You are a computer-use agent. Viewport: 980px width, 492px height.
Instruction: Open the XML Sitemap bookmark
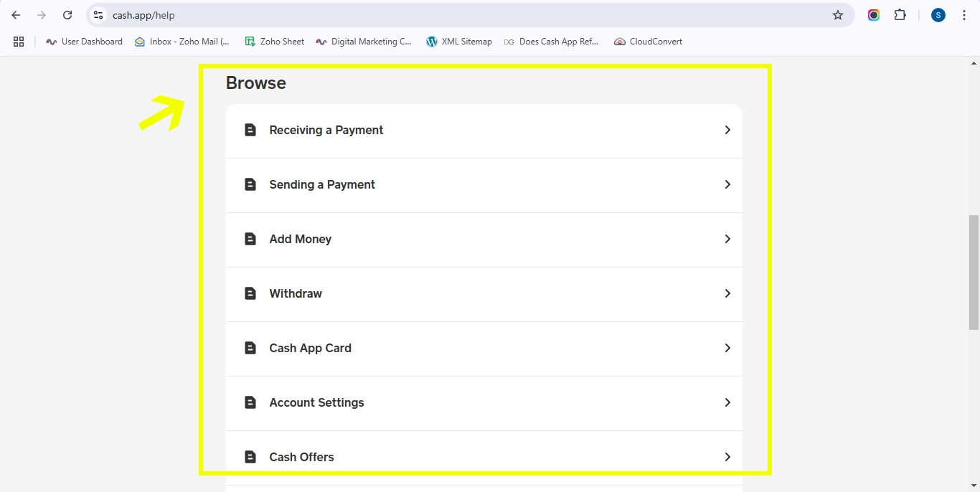point(459,42)
